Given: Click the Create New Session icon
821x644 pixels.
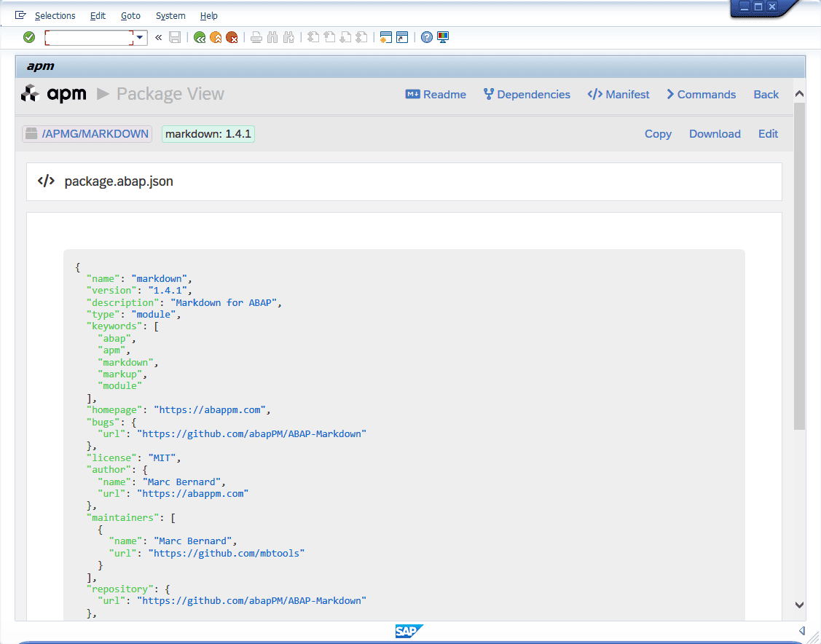Looking at the screenshot, I should coord(386,37).
